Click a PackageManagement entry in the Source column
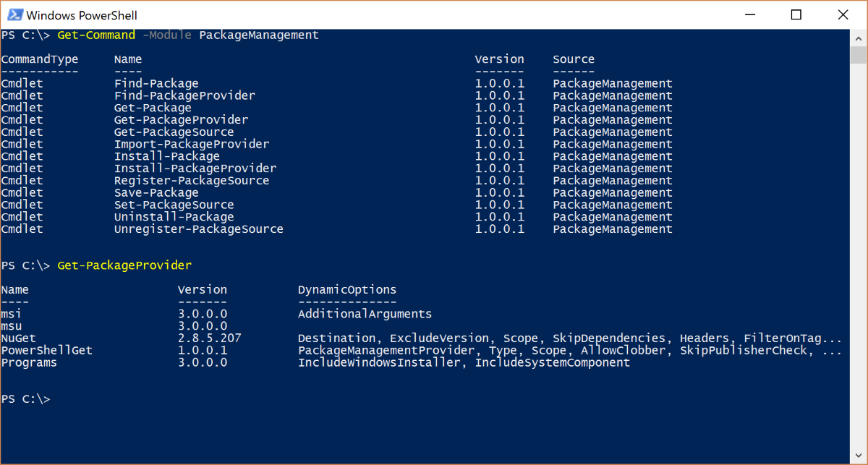 point(612,83)
